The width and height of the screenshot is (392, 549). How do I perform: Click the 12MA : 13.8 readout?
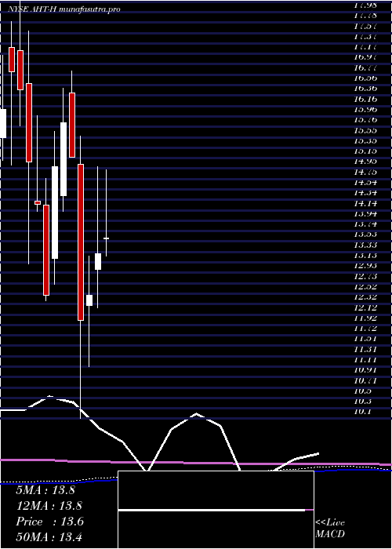pos(49,506)
